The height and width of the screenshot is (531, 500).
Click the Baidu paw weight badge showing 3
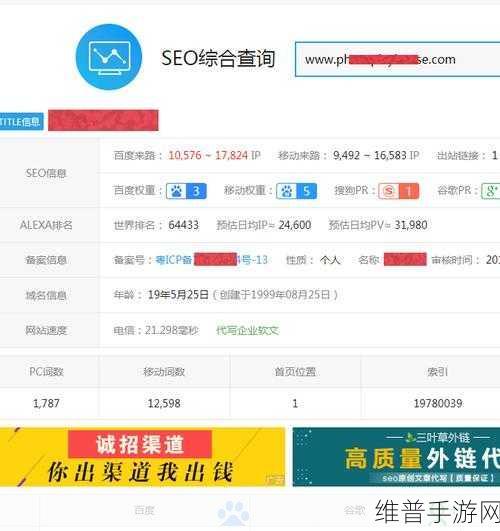pos(186,191)
